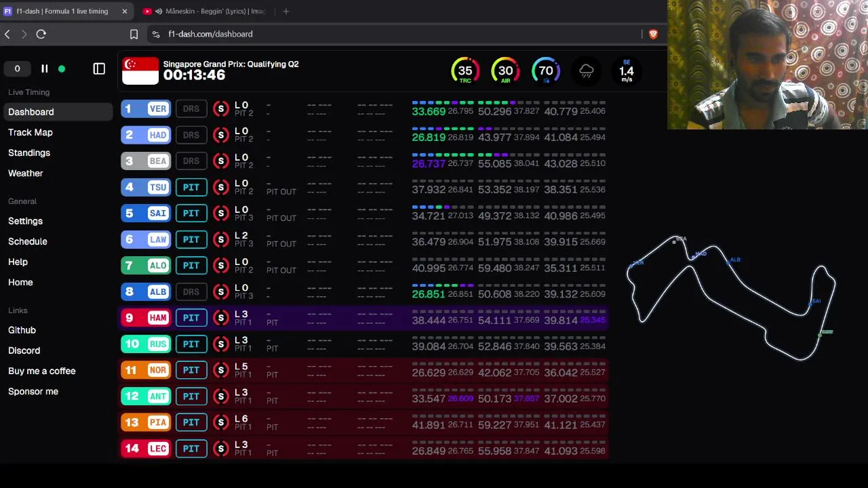Click DRS indicator in HAD row

(191, 135)
